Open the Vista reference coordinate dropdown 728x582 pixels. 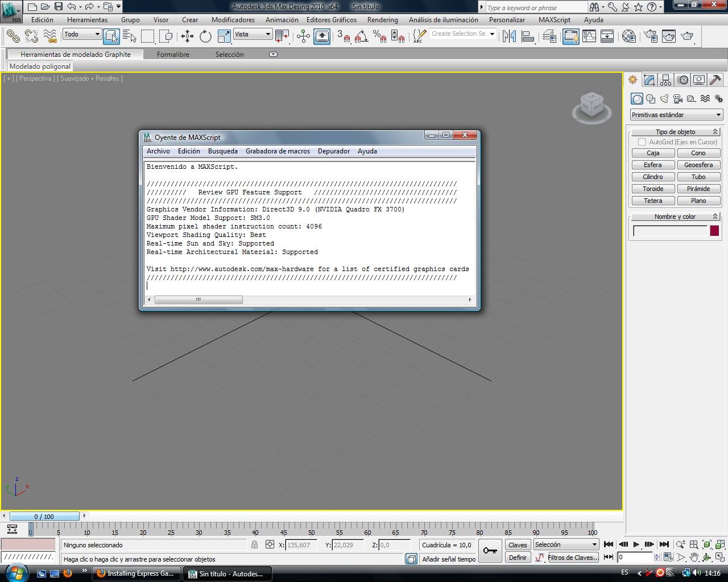[253, 34]
